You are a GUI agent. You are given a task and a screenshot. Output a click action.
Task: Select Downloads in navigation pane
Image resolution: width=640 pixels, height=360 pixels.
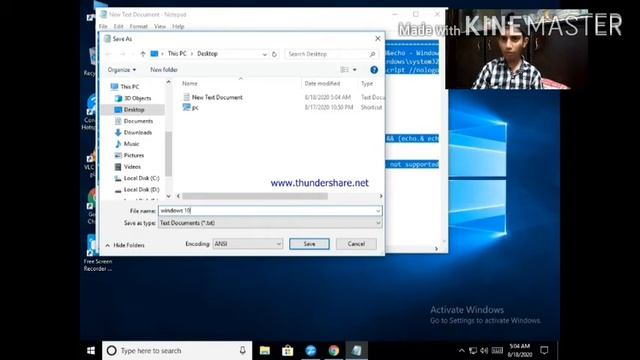133,132
